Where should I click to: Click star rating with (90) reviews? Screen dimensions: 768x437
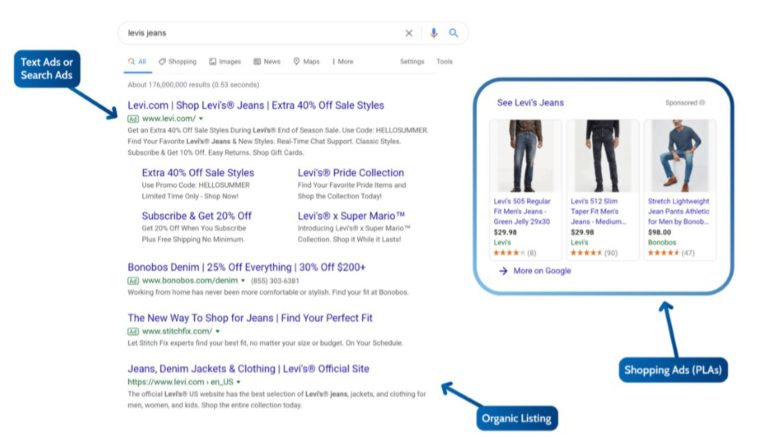click(594, 253)
